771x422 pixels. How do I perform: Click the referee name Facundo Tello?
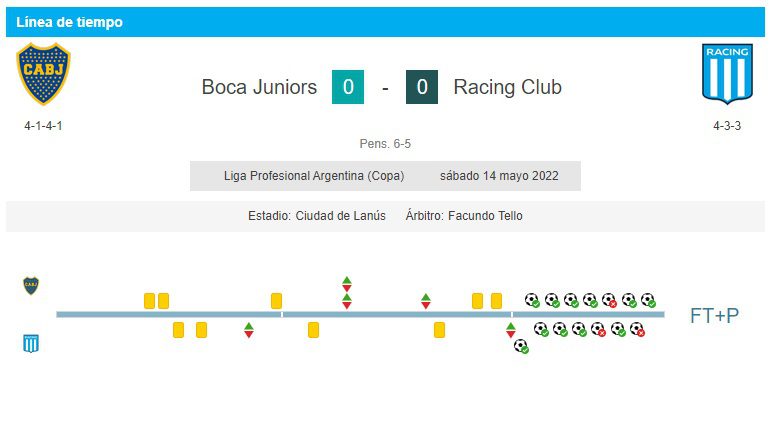coord(485,216)
